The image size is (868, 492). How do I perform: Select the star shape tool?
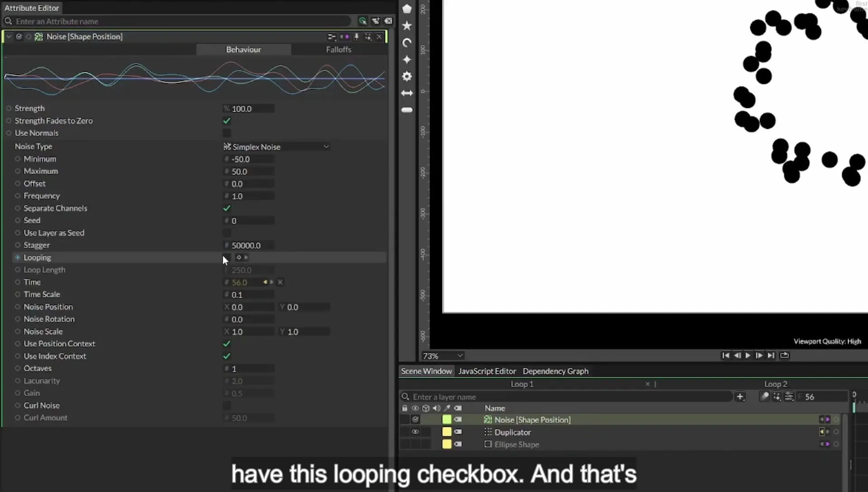407,26
